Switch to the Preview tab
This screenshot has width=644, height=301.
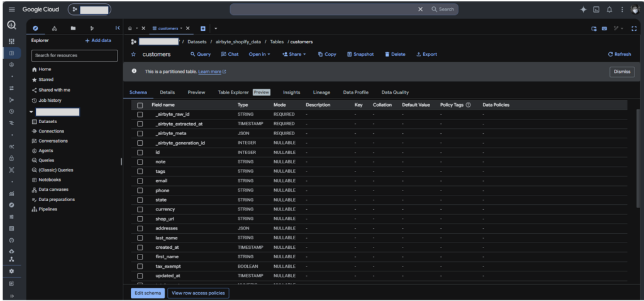196,92
